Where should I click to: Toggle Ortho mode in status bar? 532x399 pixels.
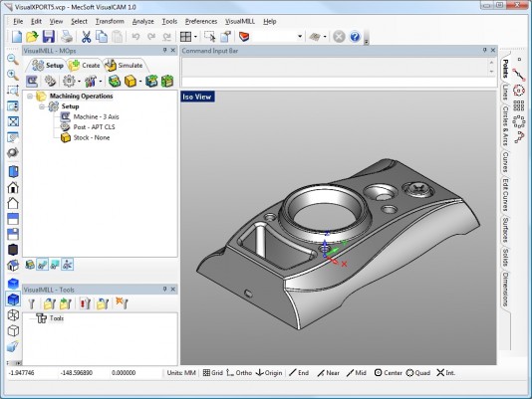click(x=239, y=373)
